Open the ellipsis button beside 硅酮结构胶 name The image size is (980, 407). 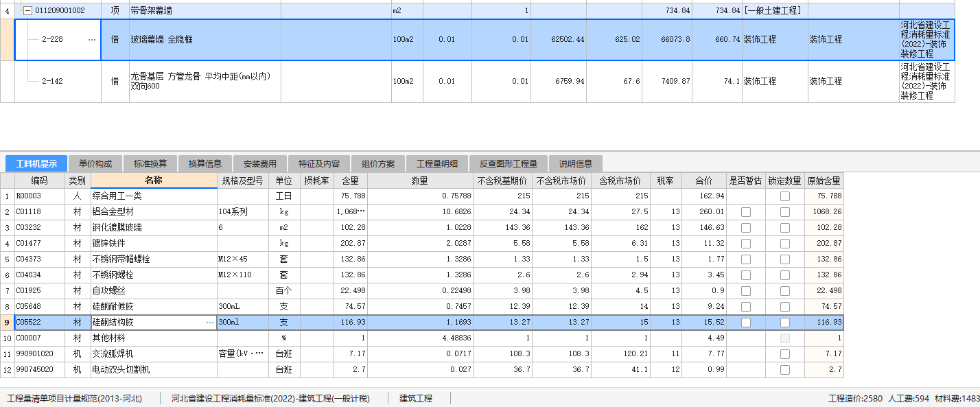click(210, 322)
